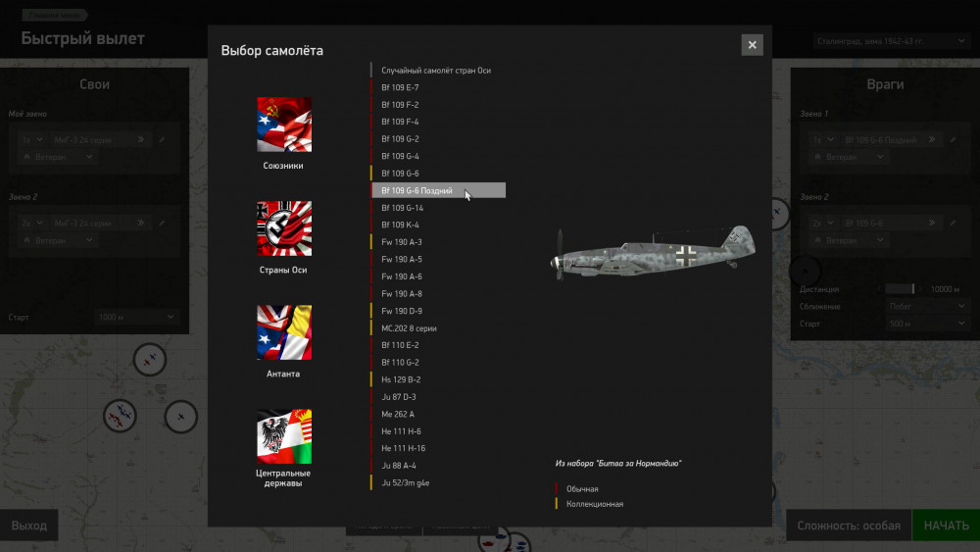Select Bf 109 F-4 from list
This screenshot has height=552, width=980.
[438, 122]
